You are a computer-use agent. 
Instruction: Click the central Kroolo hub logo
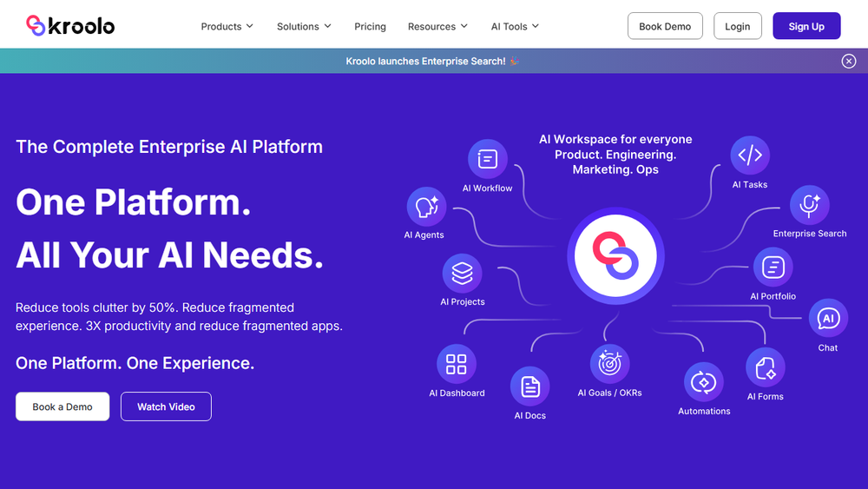(x=615, y=256)
